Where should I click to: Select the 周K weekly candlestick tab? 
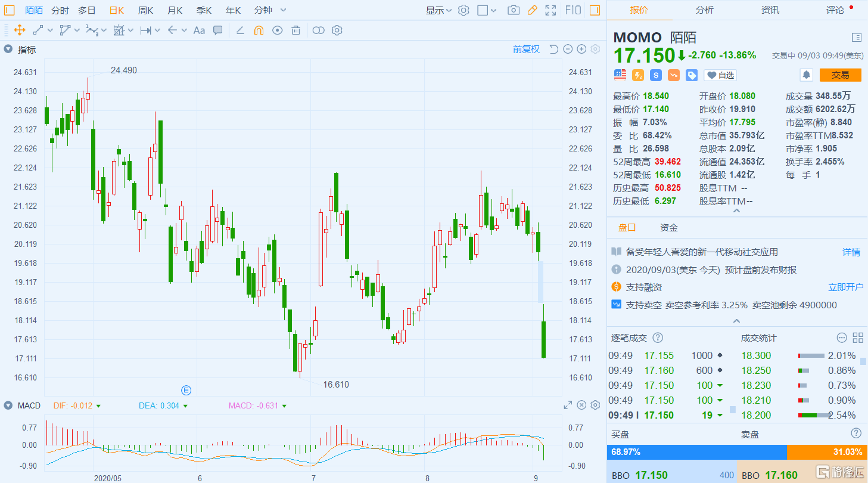[145, 10]
